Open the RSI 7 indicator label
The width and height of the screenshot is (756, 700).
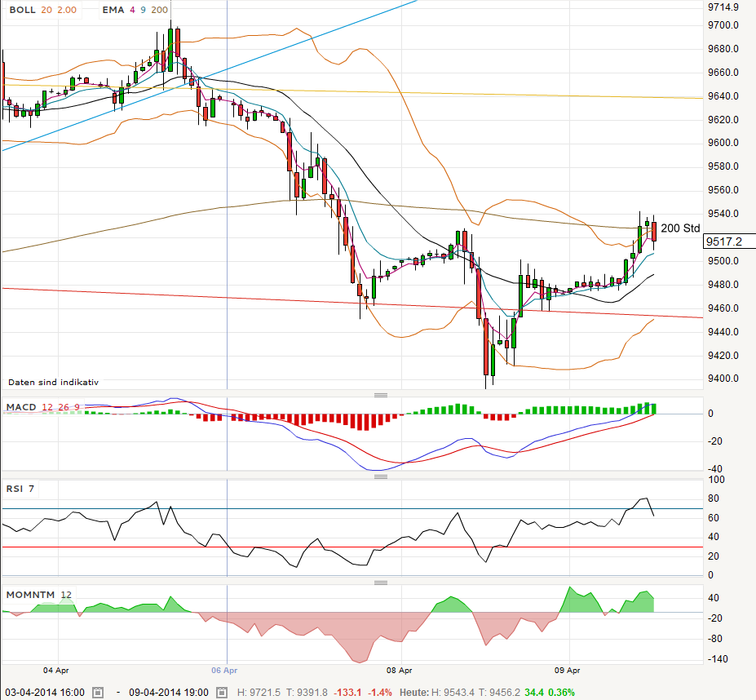tap(20, 489)
